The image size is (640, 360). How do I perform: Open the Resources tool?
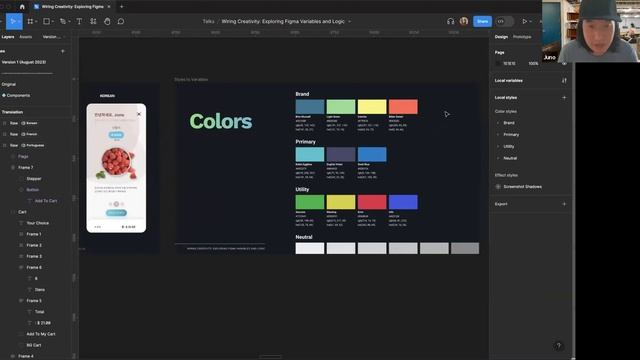click(x=93, y=21)
